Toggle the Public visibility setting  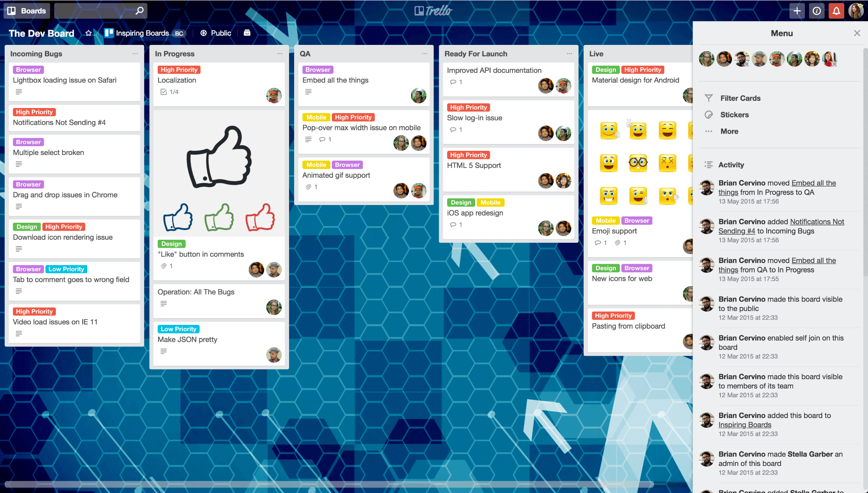(x=216, y=33)
